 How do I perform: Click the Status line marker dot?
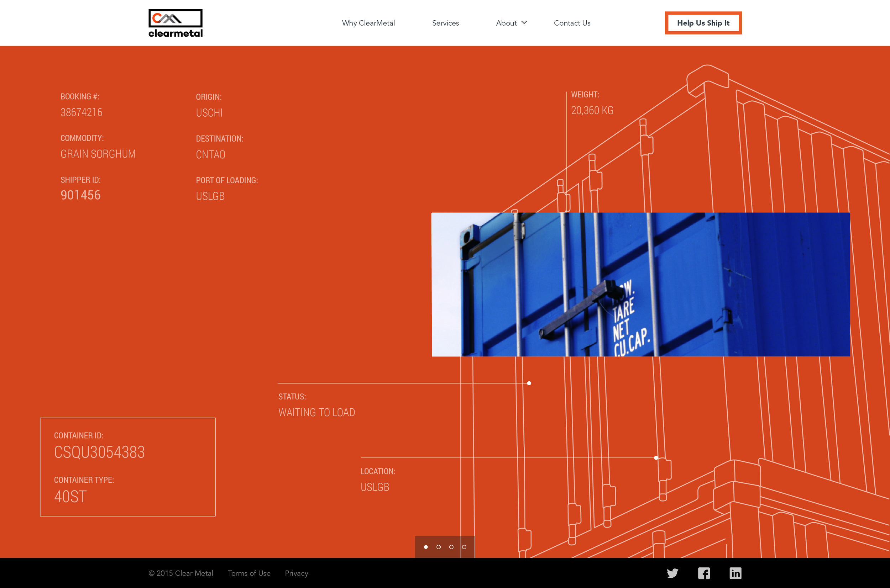tap(529, 383)
